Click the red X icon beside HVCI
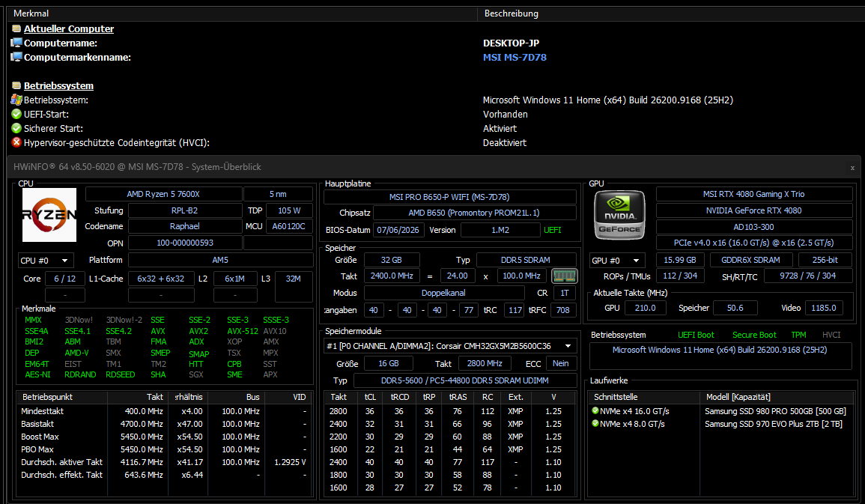Image resolution: width=865 pixels, height=504 pixels. tap(16, 142)
